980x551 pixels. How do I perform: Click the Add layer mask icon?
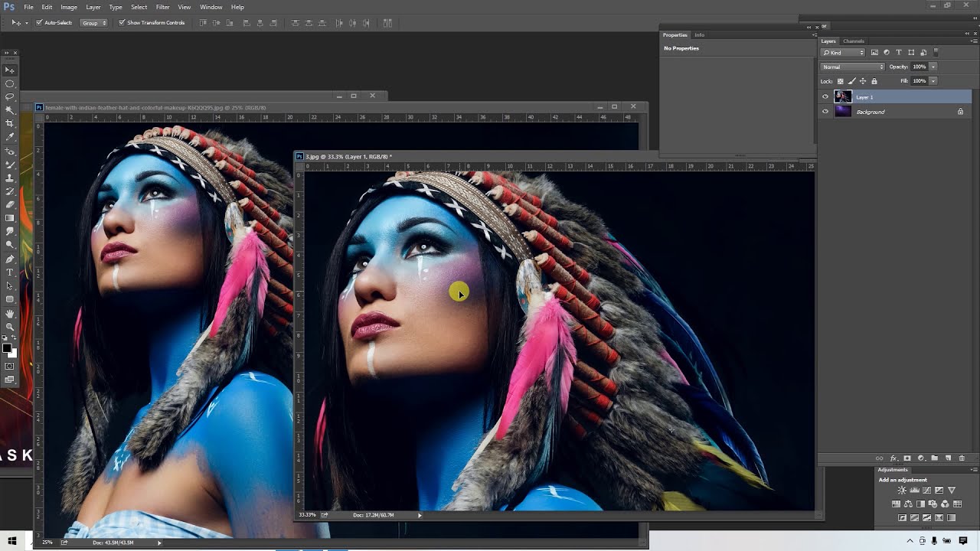907,458
